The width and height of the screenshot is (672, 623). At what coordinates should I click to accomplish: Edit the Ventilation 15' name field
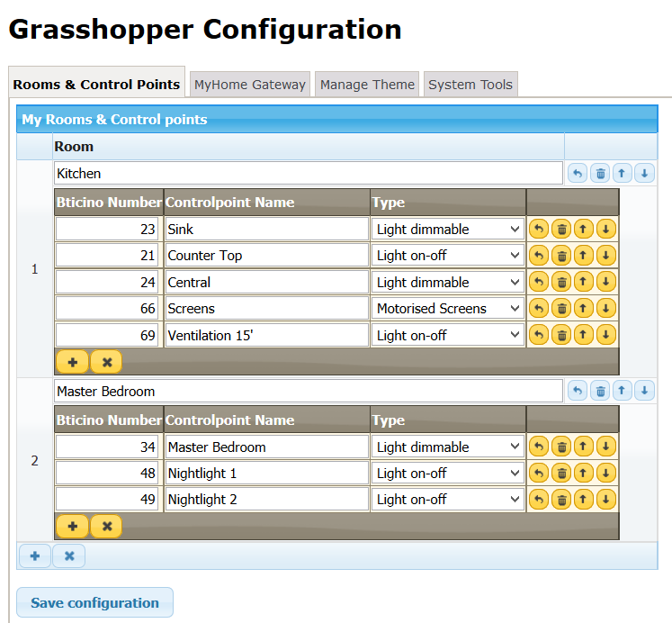point(266,335)
